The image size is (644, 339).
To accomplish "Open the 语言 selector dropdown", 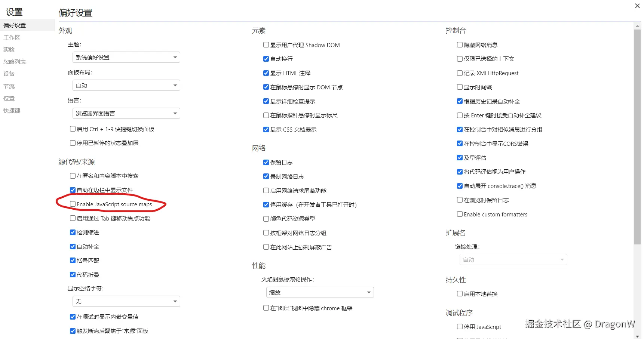I will tap(126, 113).
